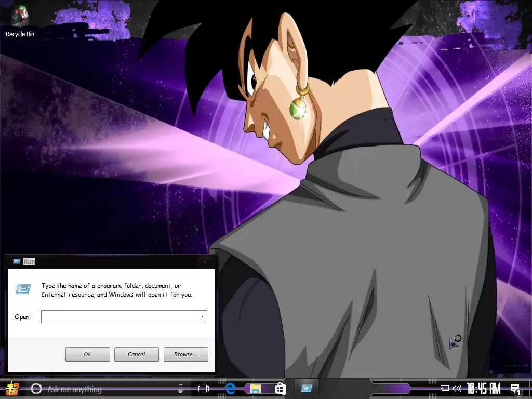Open the Action Center notification icon

(x=516, y=389)
